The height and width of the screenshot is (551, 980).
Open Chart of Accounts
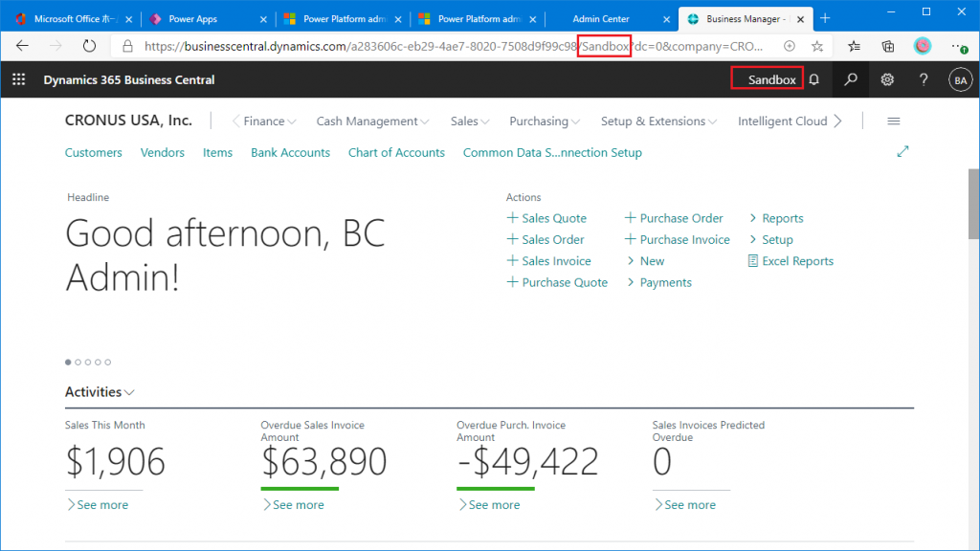(396, 152)
